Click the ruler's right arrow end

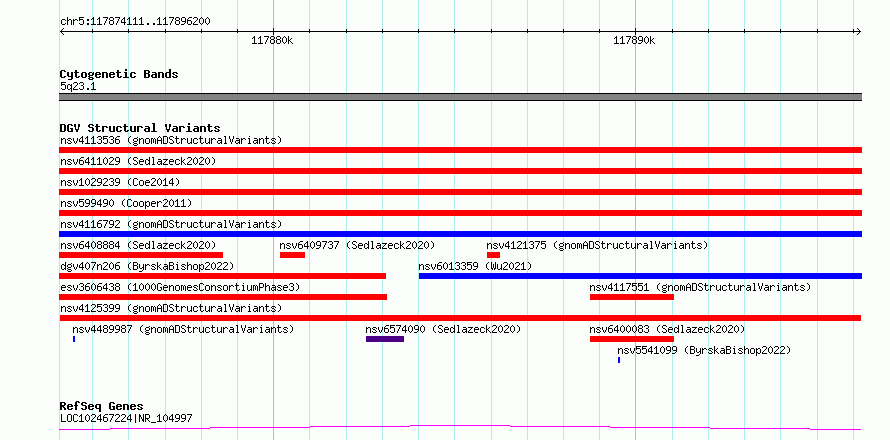click(858, 32)
